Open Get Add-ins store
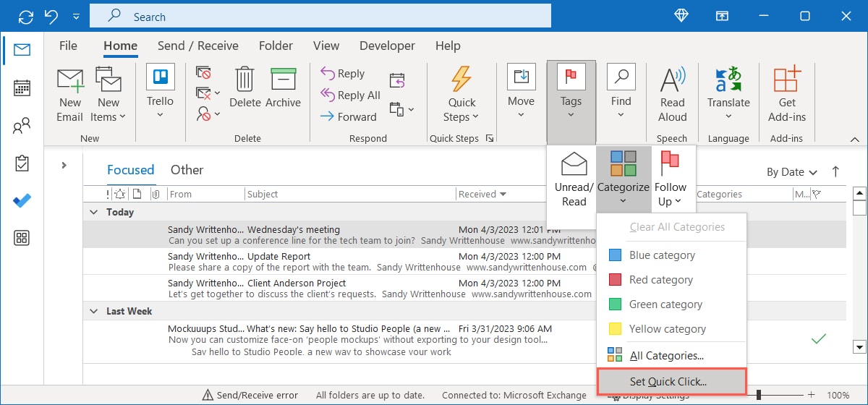The image size is (868, 405). (787, 95)
